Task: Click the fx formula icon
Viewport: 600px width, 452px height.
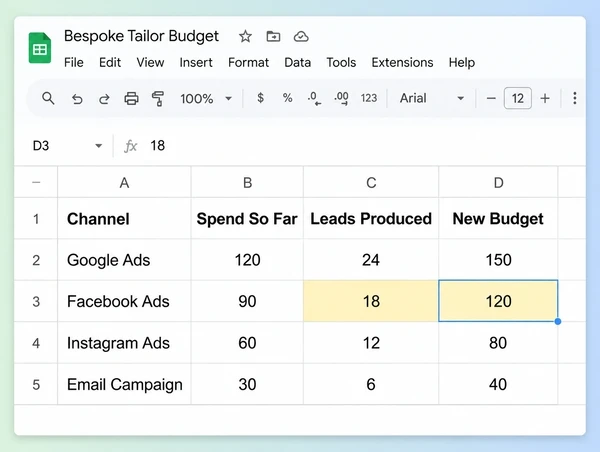Action: coord(130,146)
